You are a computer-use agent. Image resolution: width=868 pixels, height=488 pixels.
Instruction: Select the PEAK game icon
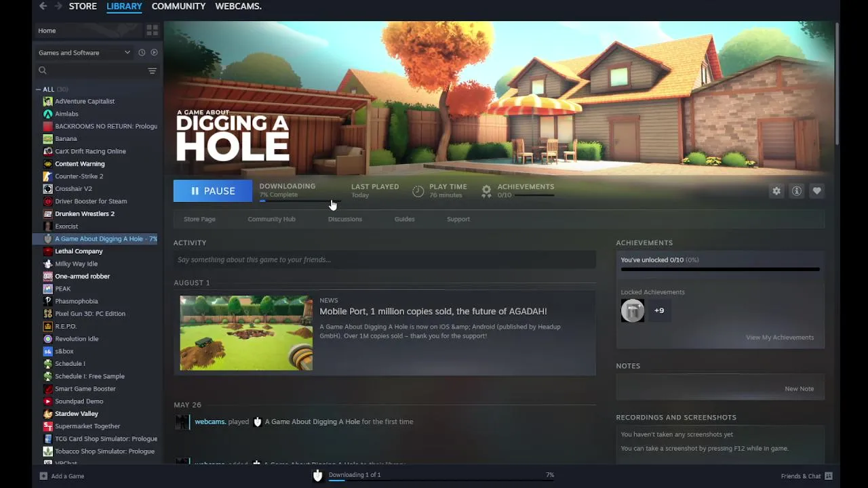(47, 289)
